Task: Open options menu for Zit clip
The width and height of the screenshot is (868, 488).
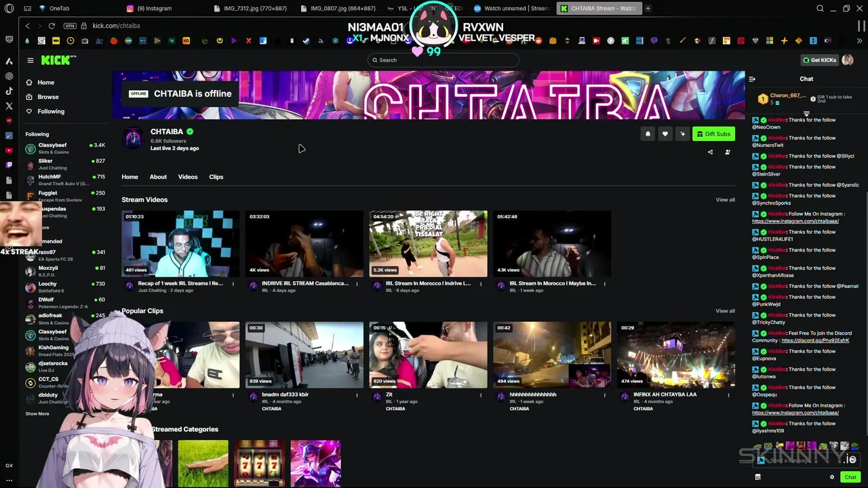Action: point(481,395)
